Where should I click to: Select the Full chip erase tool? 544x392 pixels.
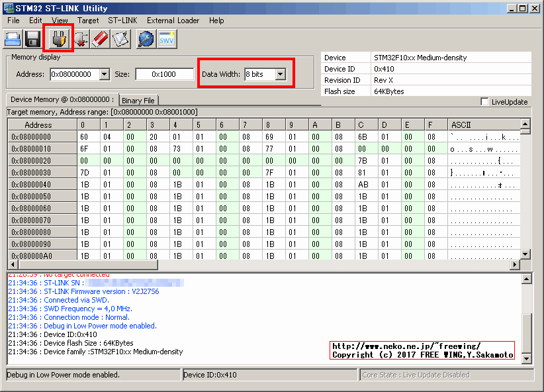101,39
